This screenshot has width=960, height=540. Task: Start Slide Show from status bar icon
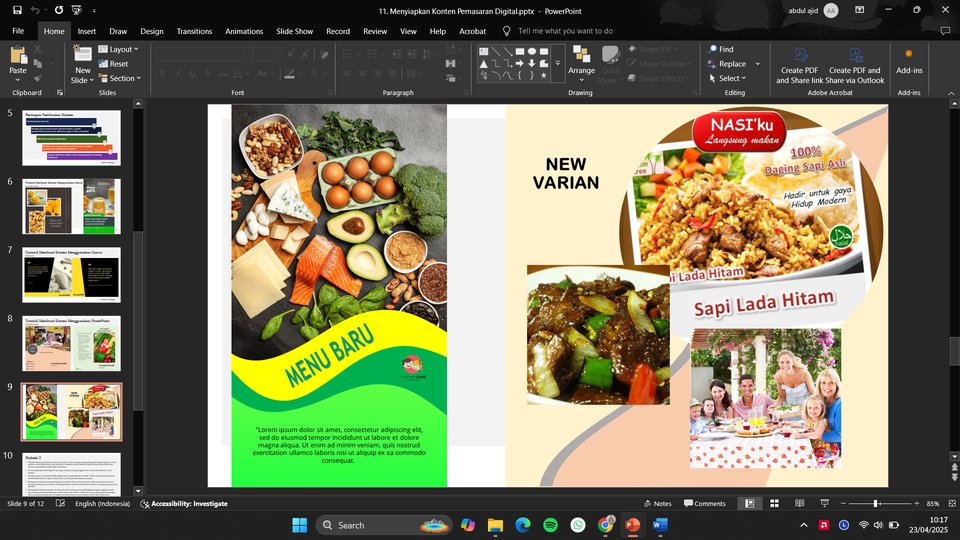(x=824, y=503)
